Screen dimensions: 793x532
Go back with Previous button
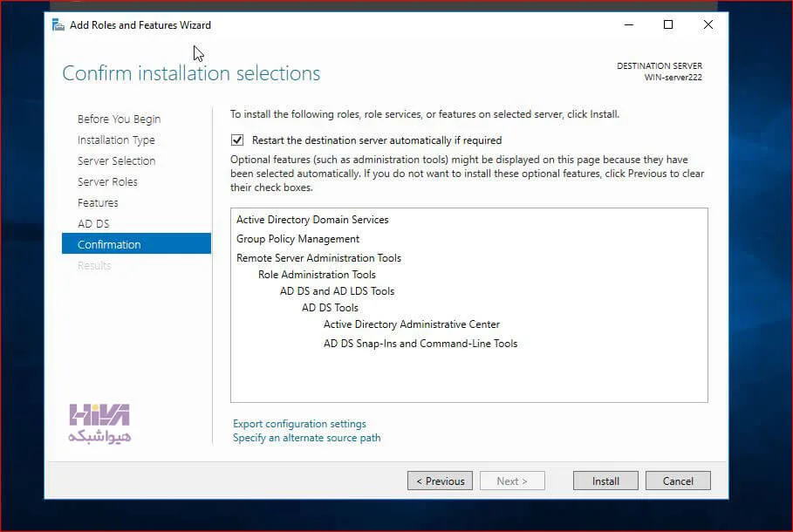(440, 481)
